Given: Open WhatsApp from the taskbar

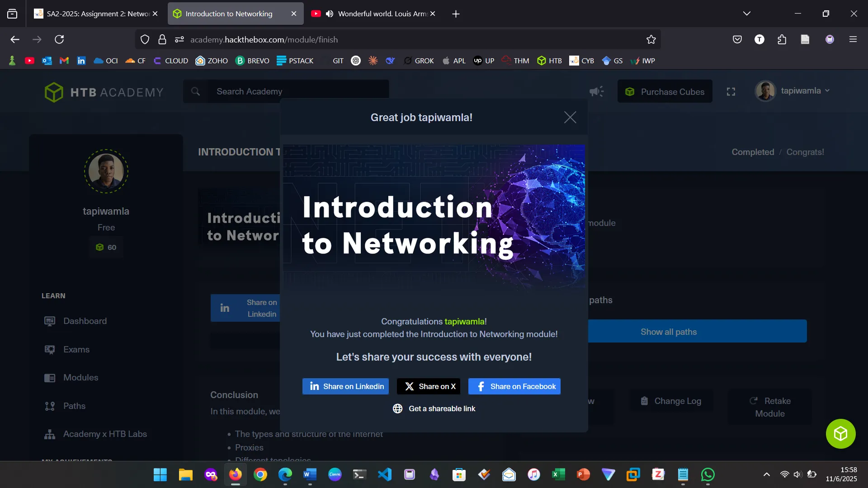Looking at the screenshot, I should coord(708,474).
